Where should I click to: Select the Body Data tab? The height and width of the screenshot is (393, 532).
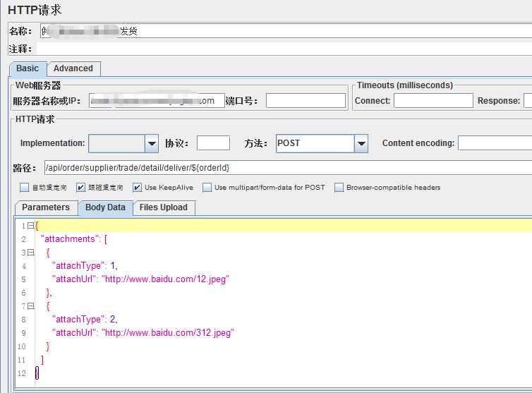105,207
